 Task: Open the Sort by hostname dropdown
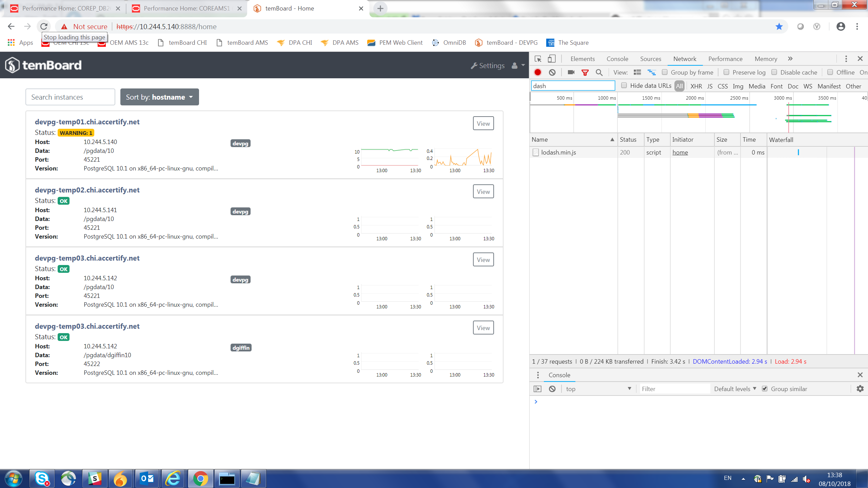pos(159,97)
